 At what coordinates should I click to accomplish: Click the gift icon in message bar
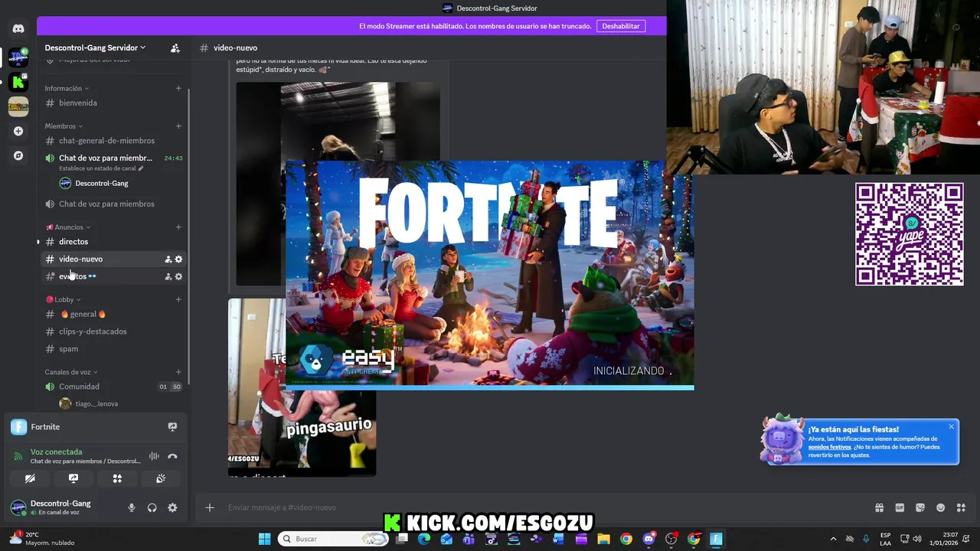[879, 507]
